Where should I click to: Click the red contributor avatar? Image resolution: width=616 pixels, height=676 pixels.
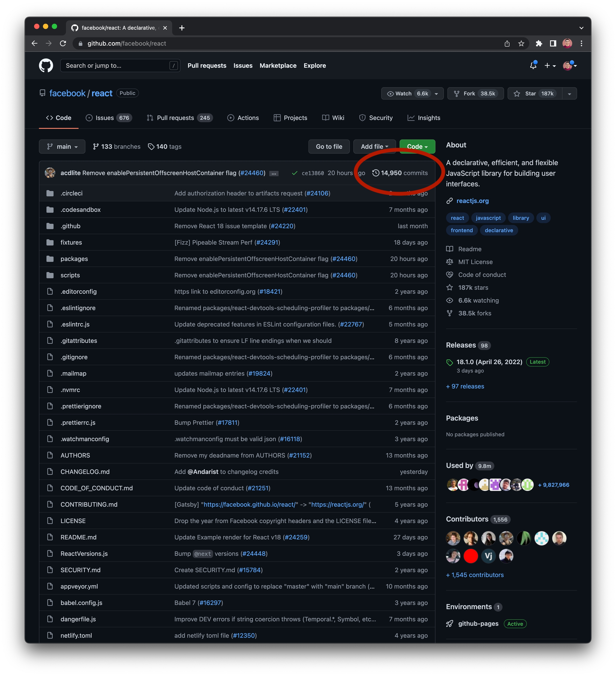point(471,556)
